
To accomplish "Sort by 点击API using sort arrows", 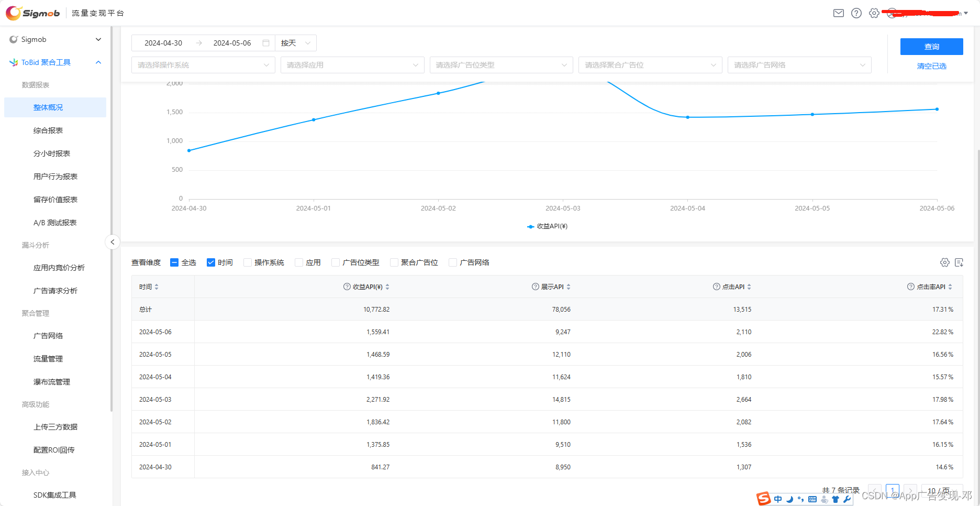I will point(749,287).
